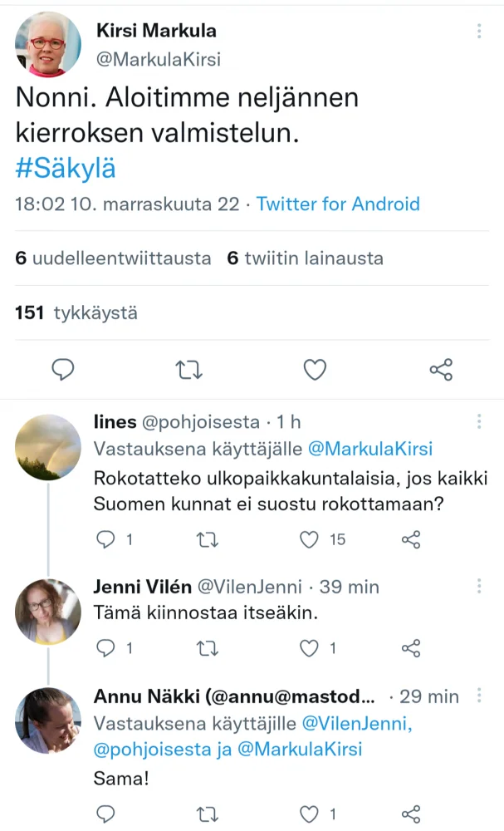This screenshot has width=504, height=831.
Task: Open options menu on Jenni Vilén's reply
Action: pos(479,587)
